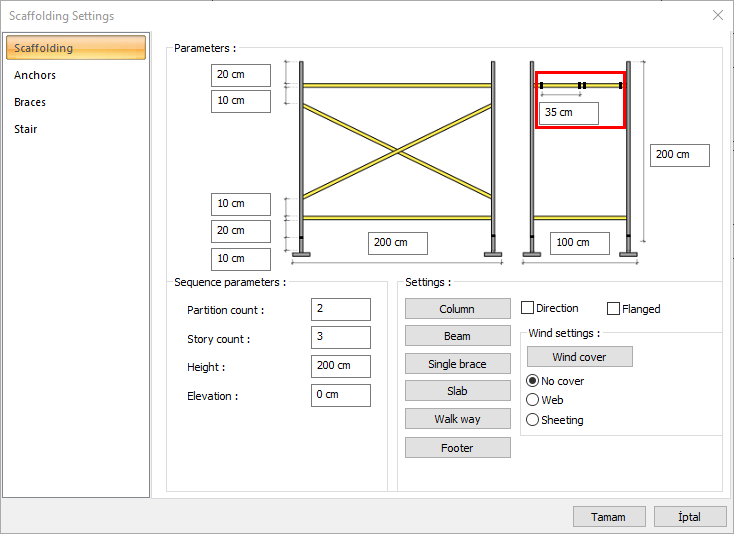The image size is (734, 534).
Task: Click the Column settings button
Action: 457,309
